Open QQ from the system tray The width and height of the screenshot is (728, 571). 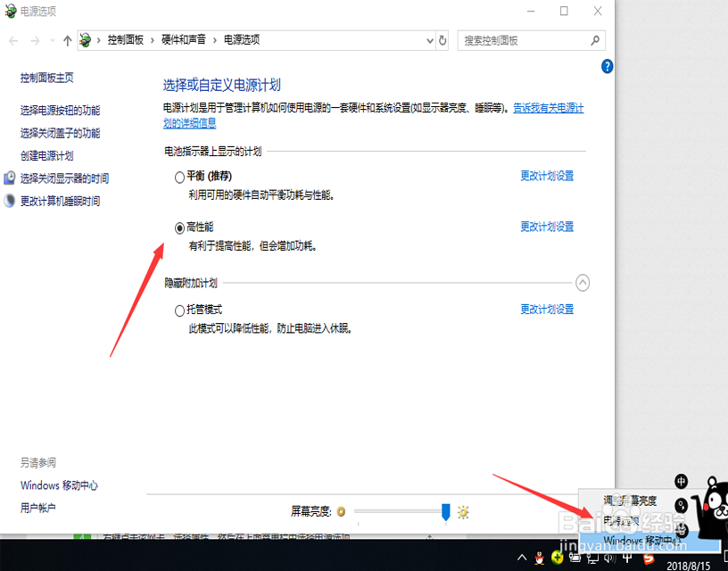539,559
